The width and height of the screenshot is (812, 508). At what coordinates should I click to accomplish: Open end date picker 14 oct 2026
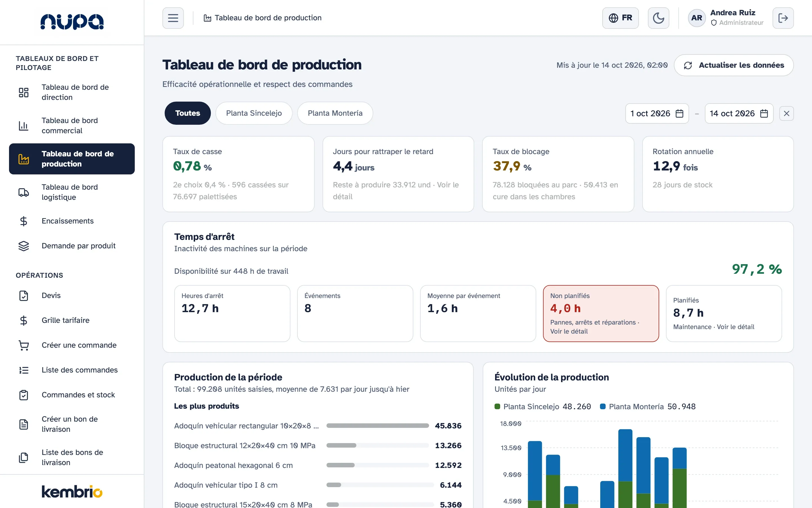(x=739, y=113)
